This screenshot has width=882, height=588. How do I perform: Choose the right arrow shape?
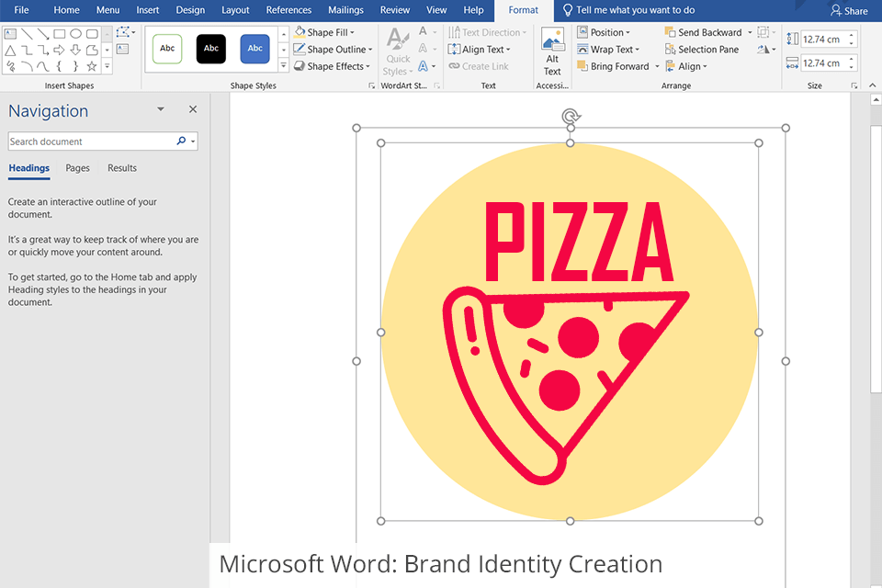pos(59,50)
